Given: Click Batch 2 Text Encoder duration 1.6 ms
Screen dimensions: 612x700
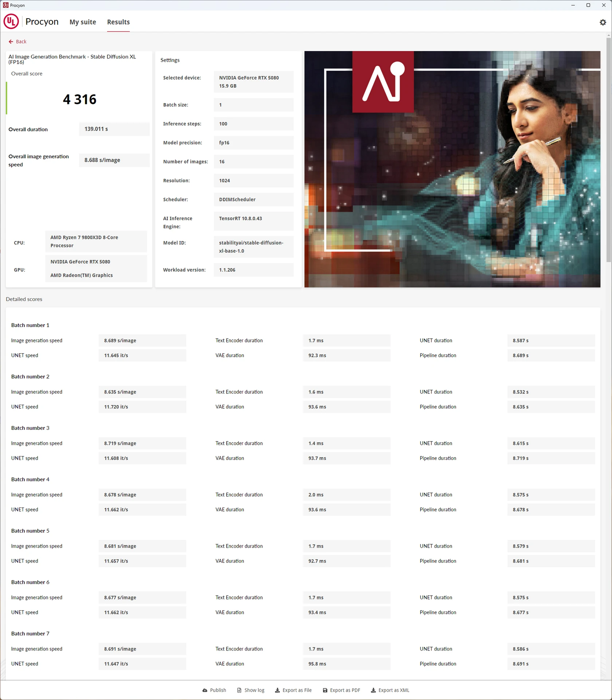Looking at the screenshot, I should tap(346, 392).
